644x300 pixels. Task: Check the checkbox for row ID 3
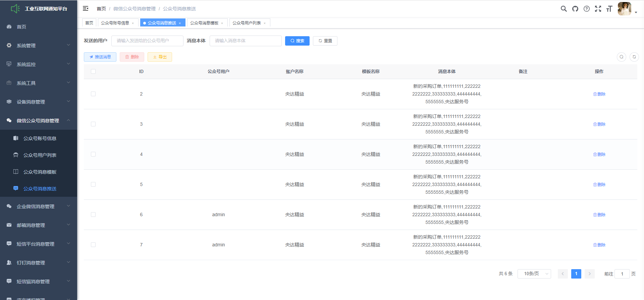click(x=93, y=124)
